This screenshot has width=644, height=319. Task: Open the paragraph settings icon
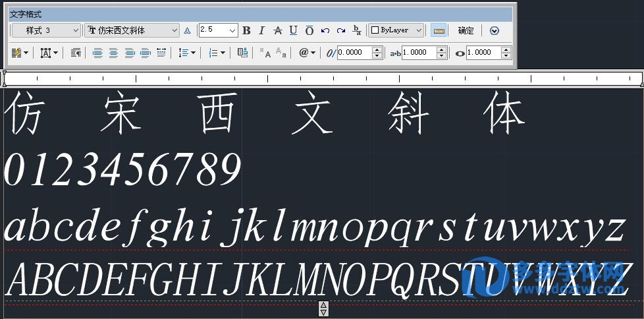[x=76, y=53]
